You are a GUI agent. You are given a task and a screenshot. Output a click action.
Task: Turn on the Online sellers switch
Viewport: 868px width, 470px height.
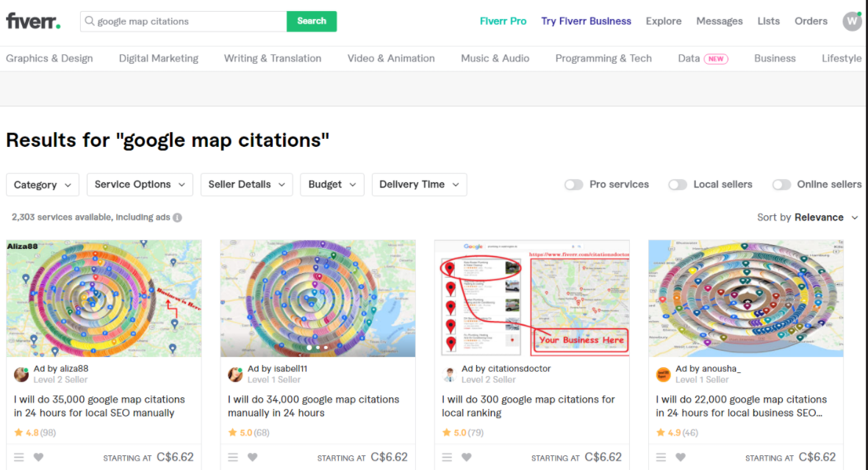pos(781,185)
